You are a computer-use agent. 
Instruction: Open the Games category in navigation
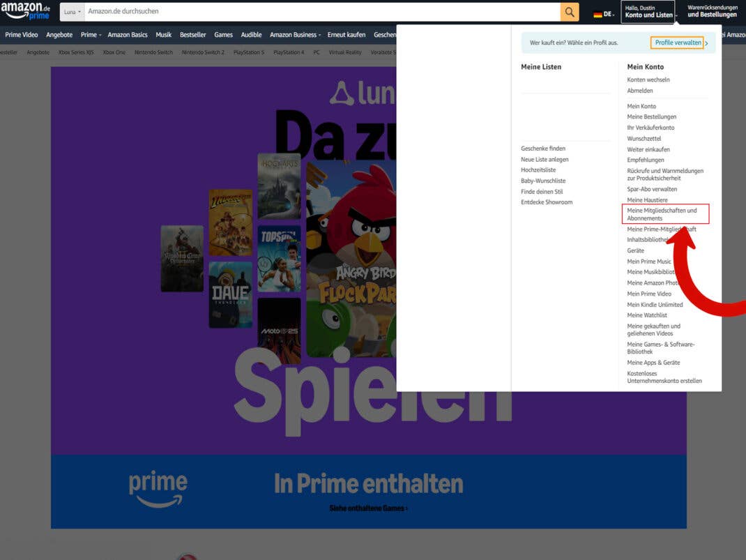click(223, 34)
